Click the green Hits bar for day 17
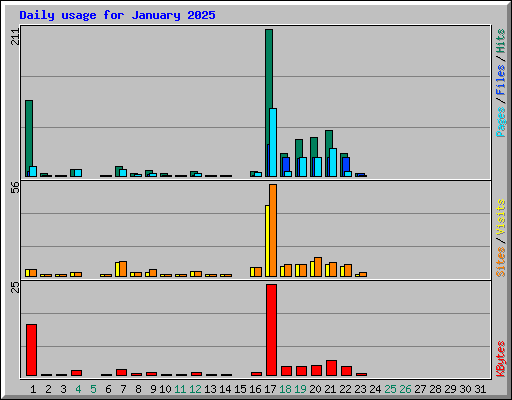 [269, 103]
